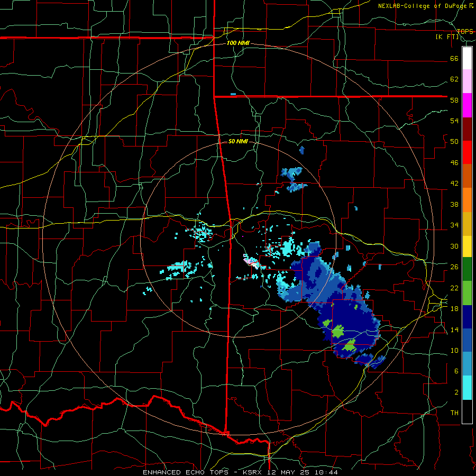This screenshot has width=476, height=476.
Task: Pick the bright red legend swatch
Action: tap(467, 152)
